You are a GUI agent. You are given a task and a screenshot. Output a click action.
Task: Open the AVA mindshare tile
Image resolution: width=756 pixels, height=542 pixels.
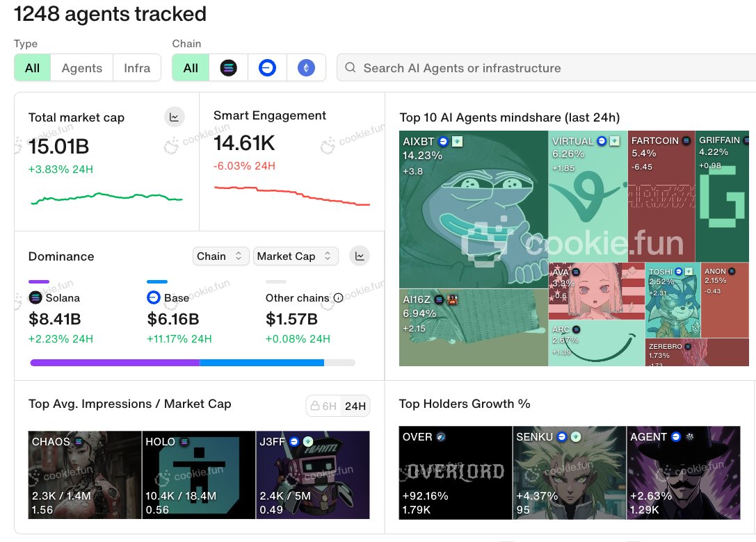pos(597,291)
